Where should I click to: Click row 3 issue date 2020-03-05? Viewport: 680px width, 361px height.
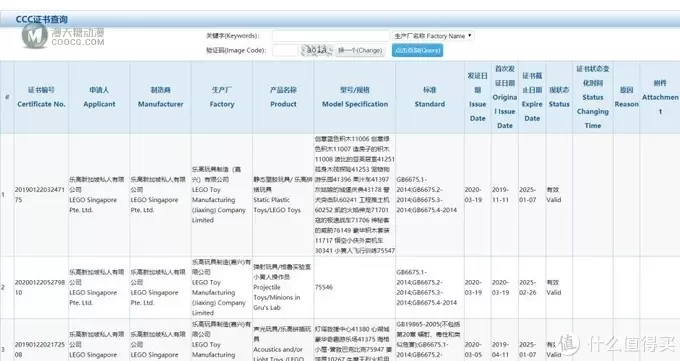(473, 349)
